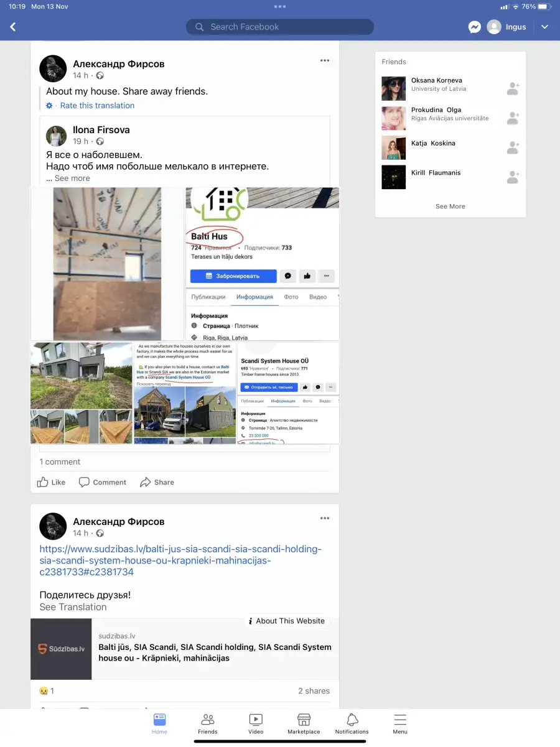Show info about the sudzibas.lv website
This screenshot has height=747, width=560.
[286, 621]
